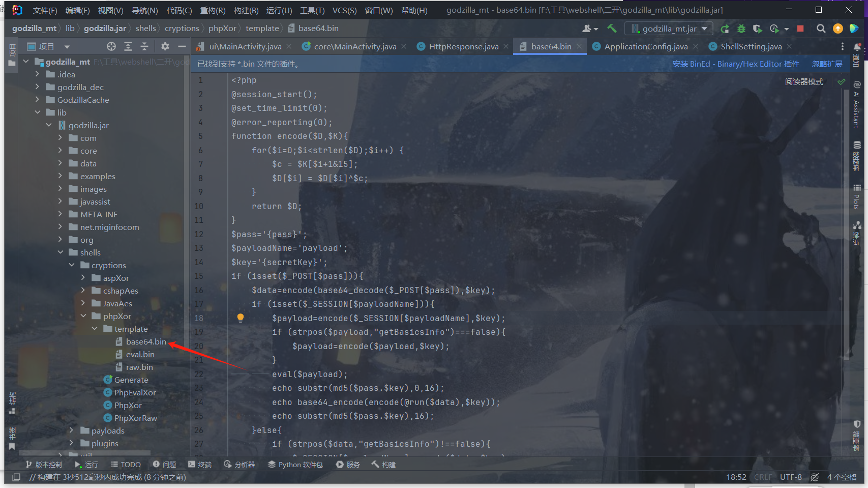Hide the Project panel with the minus icon
The width and height of the screenshot is (868, 488).
182,46
